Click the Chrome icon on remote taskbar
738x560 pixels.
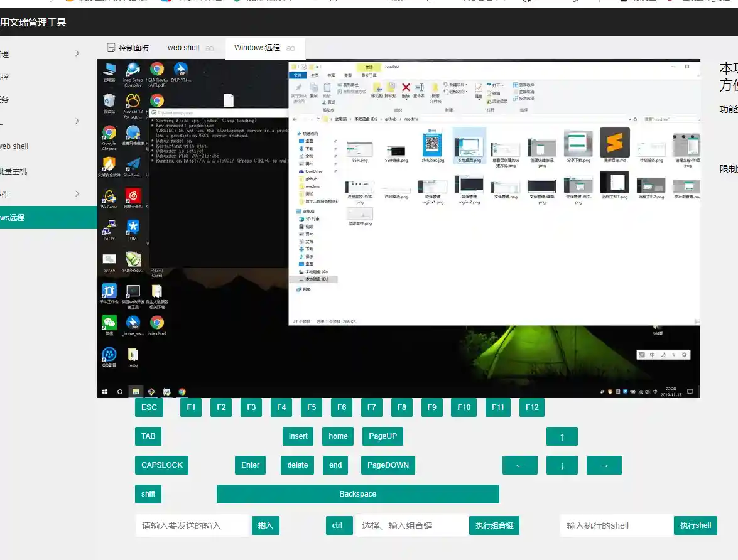coord(182,392)
